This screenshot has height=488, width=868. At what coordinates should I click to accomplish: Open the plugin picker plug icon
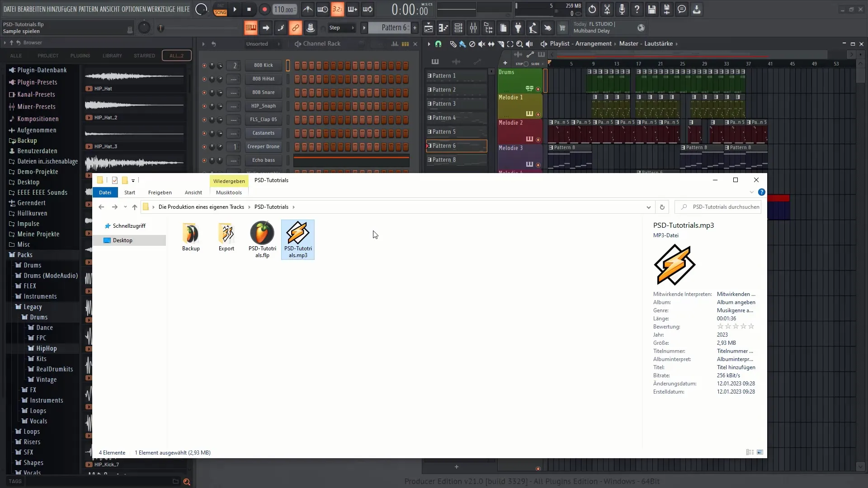[x=518, y=28]
